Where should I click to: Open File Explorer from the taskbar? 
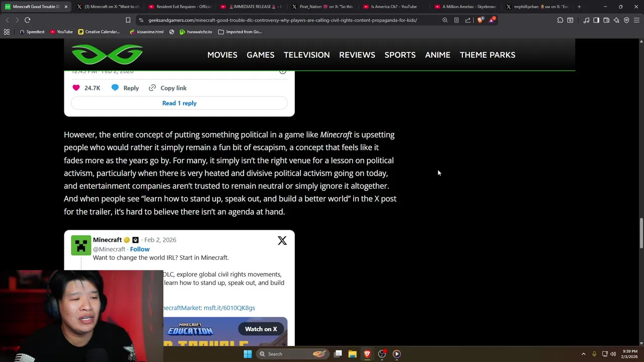(x=352, y=354)
